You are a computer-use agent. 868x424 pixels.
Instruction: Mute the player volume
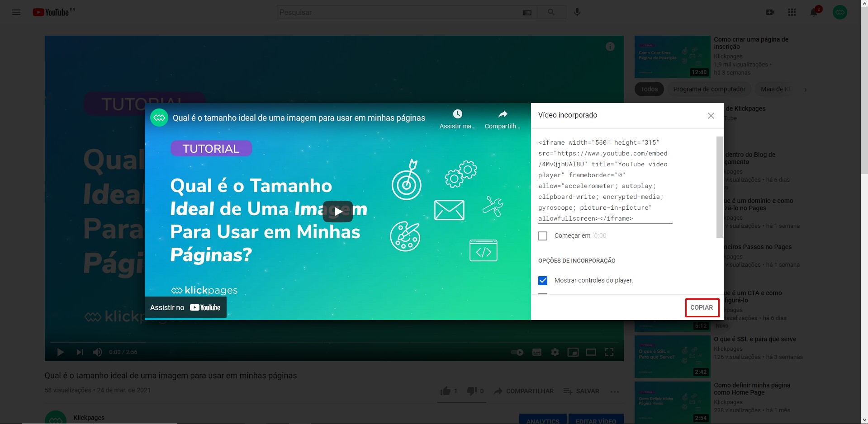(x=97, y=352)
